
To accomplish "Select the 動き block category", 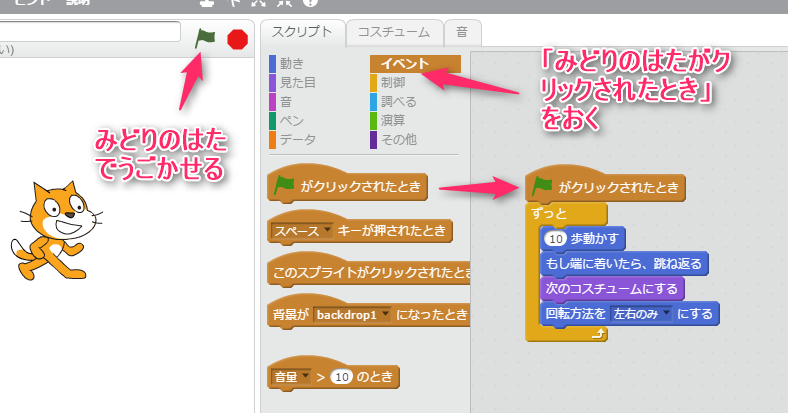I will (x=291, y=64).
